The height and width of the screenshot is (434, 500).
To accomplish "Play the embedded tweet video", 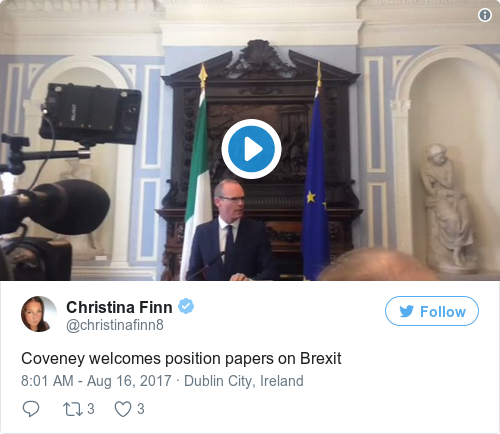I will click(251, 149).
